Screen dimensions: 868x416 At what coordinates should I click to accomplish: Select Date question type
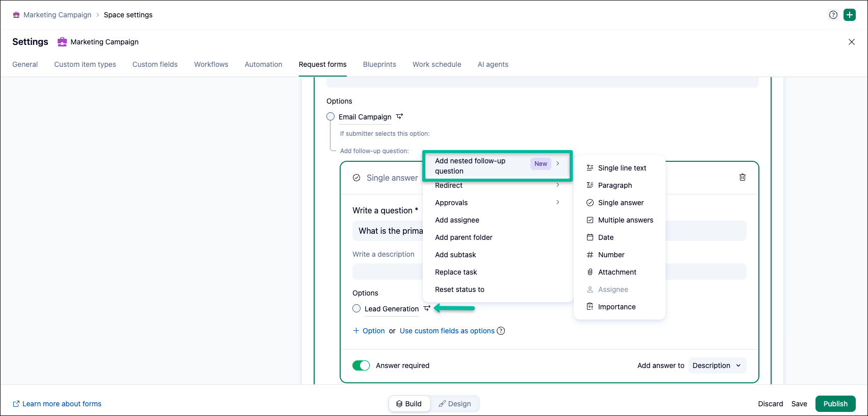(x=620, y=237)
